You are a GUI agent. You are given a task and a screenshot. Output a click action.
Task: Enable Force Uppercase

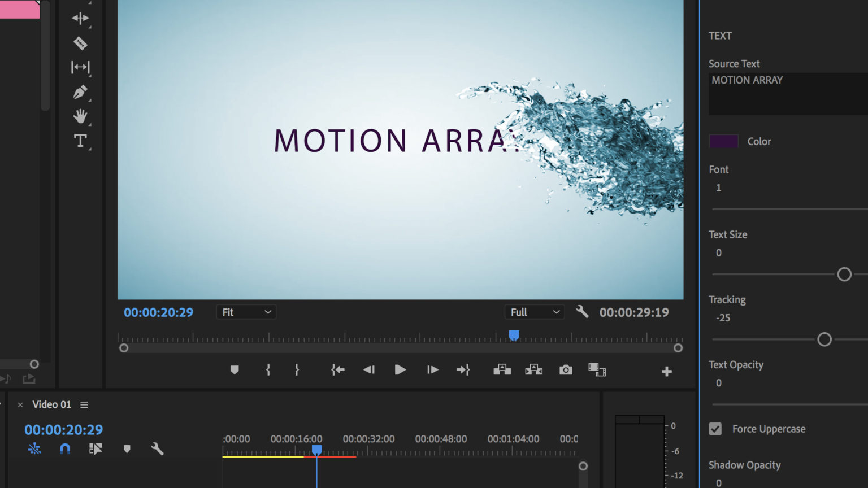click(715, 429)
